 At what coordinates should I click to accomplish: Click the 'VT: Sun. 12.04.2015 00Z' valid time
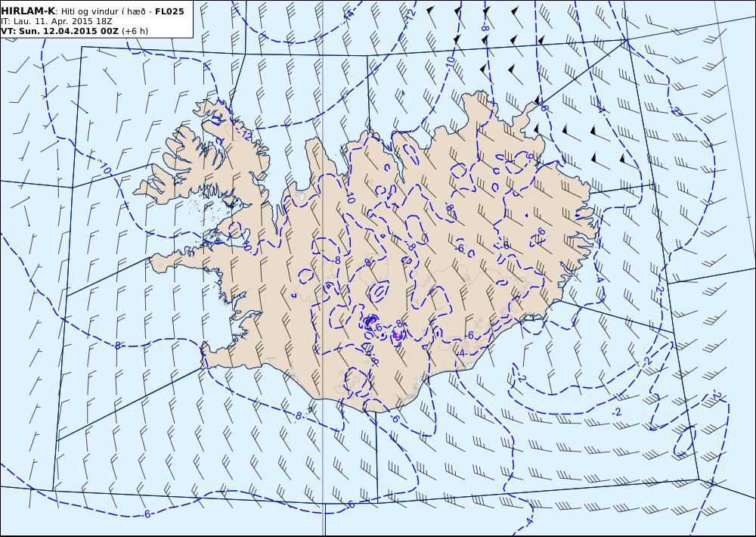[x=60, y=31]
